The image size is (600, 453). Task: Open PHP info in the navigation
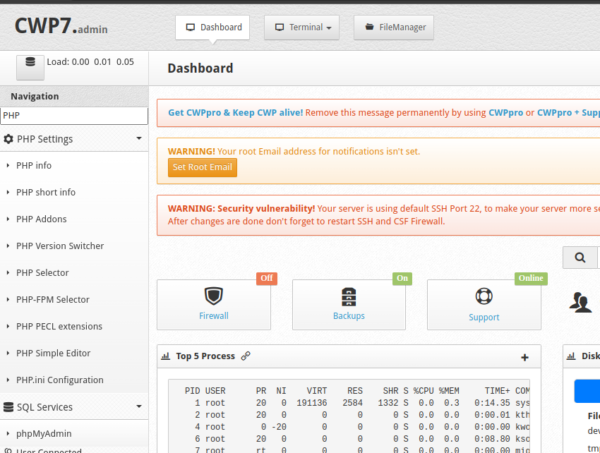pos(34,165)
